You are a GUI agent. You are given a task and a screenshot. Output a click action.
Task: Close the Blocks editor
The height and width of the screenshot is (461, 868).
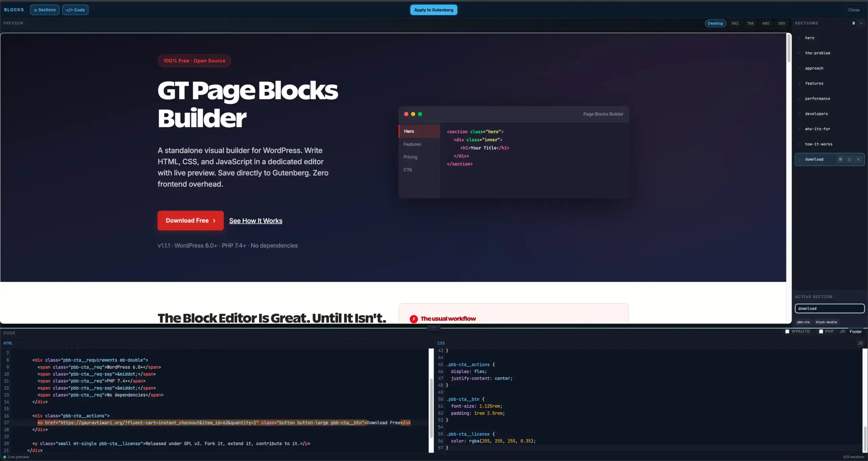(853, 10)
